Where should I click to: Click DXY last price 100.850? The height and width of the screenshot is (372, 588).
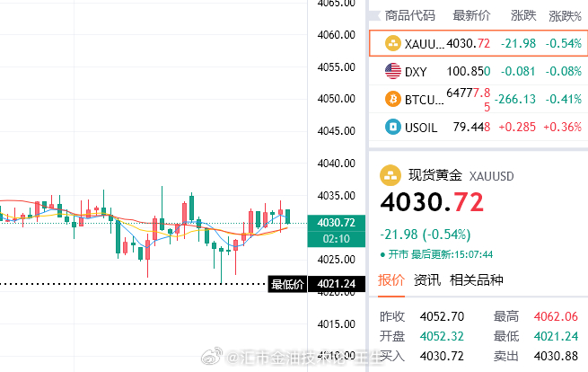(469, 71)
